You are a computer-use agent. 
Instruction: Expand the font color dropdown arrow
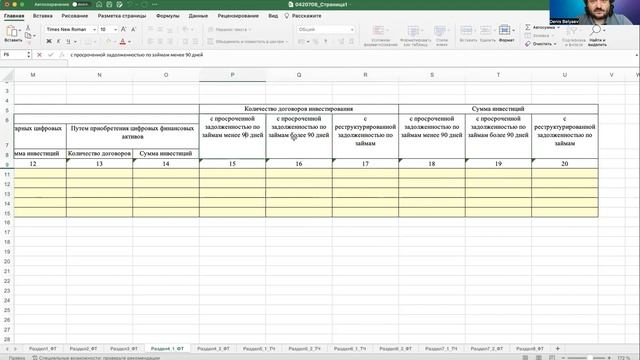point(129,42)
